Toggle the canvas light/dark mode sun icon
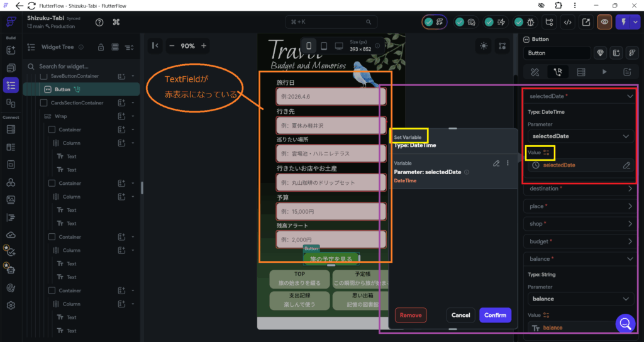 483,46
